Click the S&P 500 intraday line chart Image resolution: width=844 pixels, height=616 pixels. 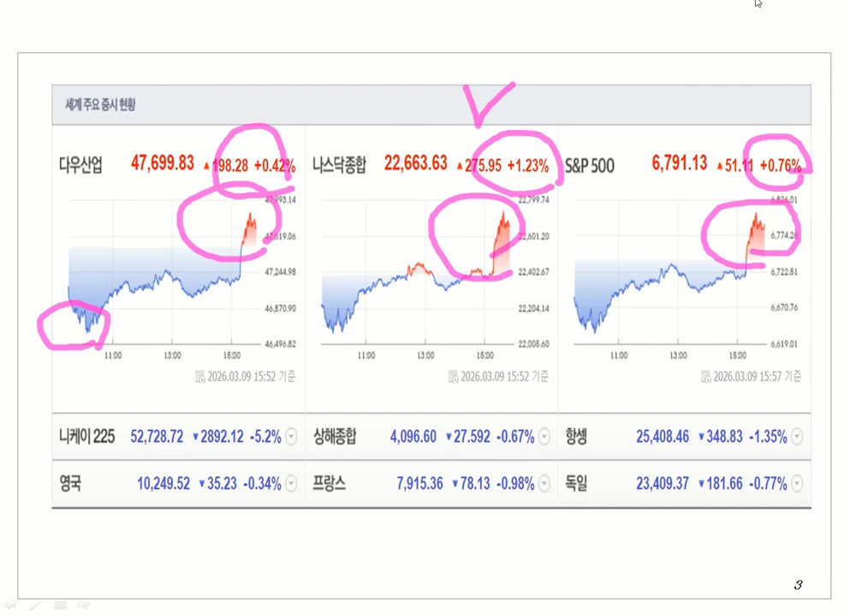point(670,272)
